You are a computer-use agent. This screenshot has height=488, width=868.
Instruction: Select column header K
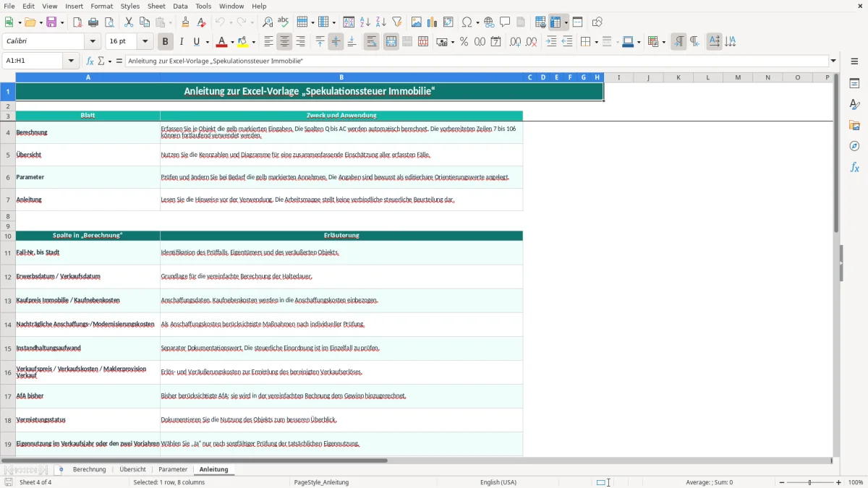pos(678,77)
